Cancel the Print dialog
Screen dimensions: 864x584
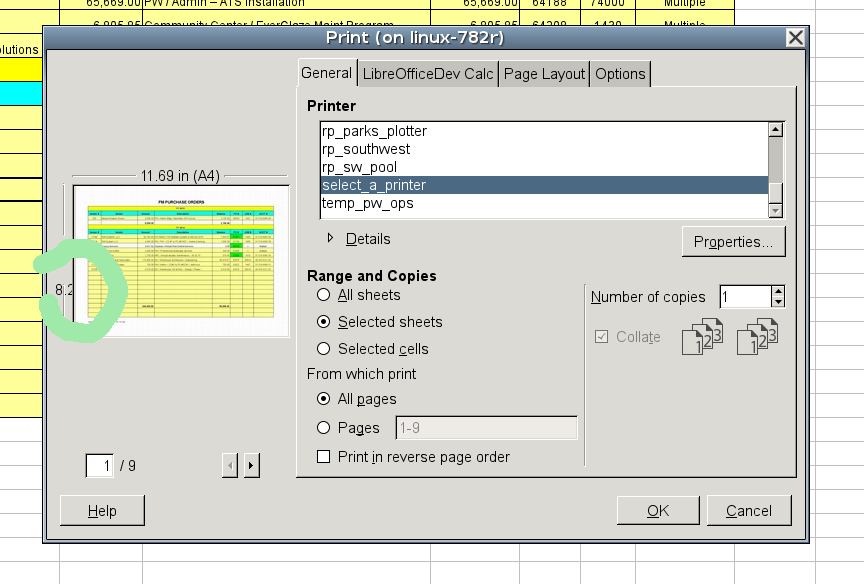click(749, 511)
